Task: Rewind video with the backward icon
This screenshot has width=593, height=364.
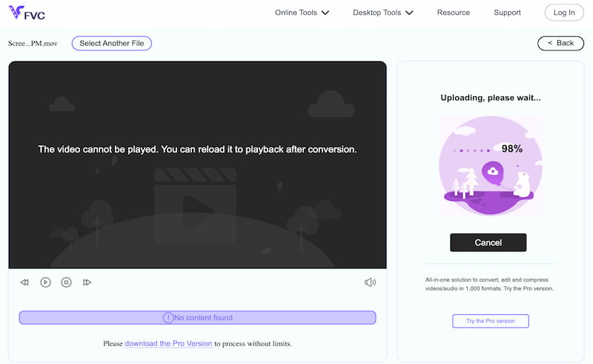Action: coord(24,282)
